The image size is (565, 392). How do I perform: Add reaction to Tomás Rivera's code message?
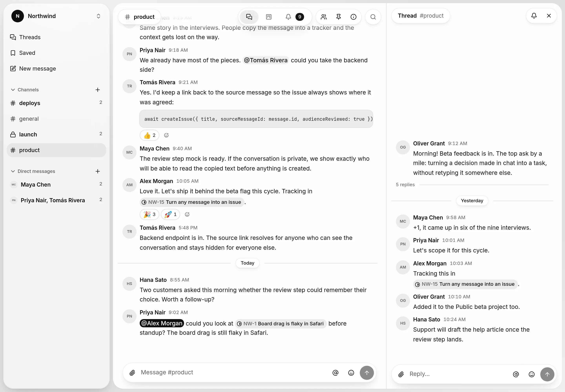(x=166, y=135)
